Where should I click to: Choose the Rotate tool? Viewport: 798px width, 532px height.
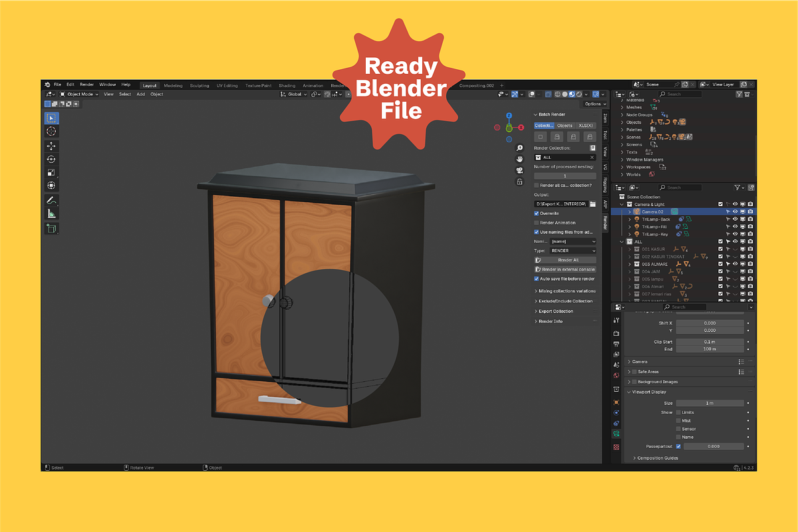coord(51,159)
